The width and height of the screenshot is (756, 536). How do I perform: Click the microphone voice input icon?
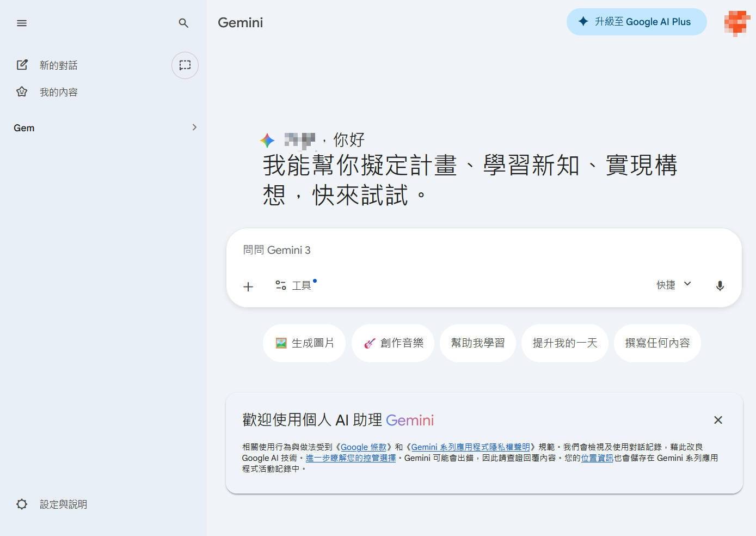pos(720,286)
